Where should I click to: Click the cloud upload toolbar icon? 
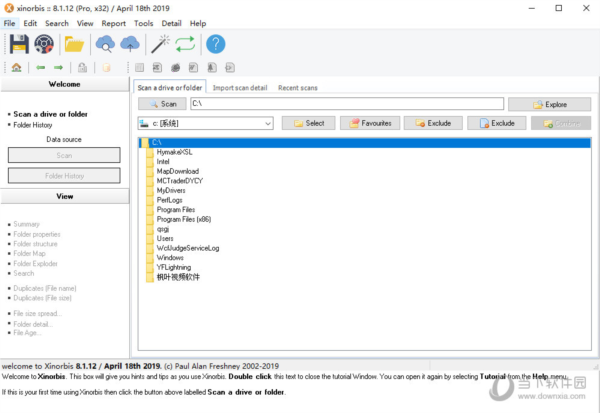point(130,44)
